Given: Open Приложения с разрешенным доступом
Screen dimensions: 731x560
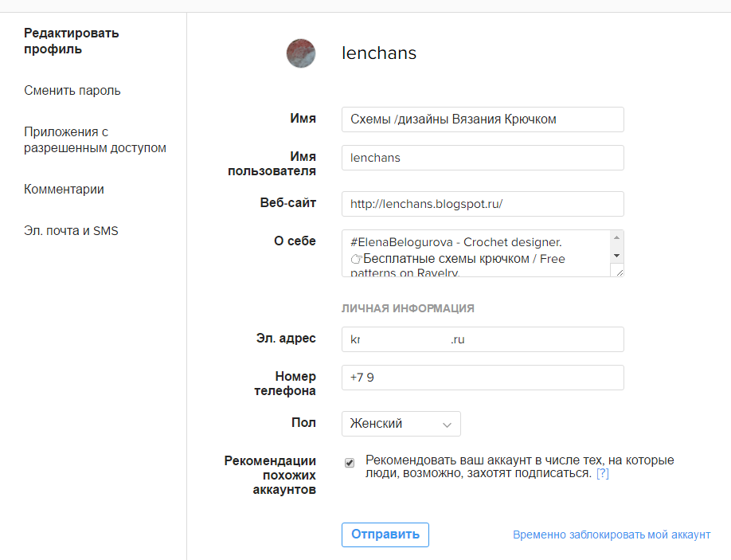Looking at the screenshot, I should pos(95,139).
